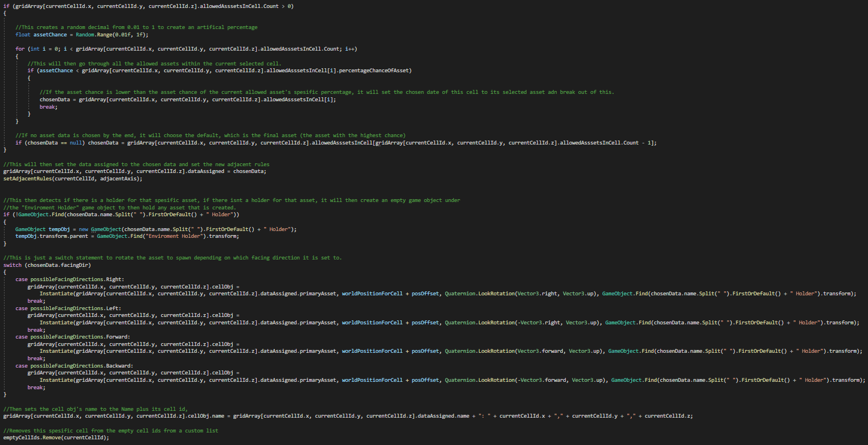Click comment 'Removes this spesific cell'
The image size is (868, 445).
tap(110, 430)
